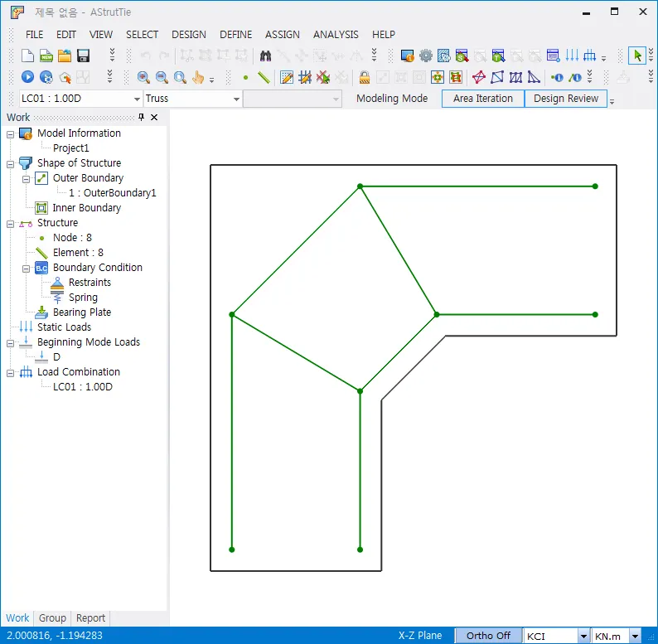Open the KN.m units dropdown
This screenshot has width=658, height=644.
point(635,636)
